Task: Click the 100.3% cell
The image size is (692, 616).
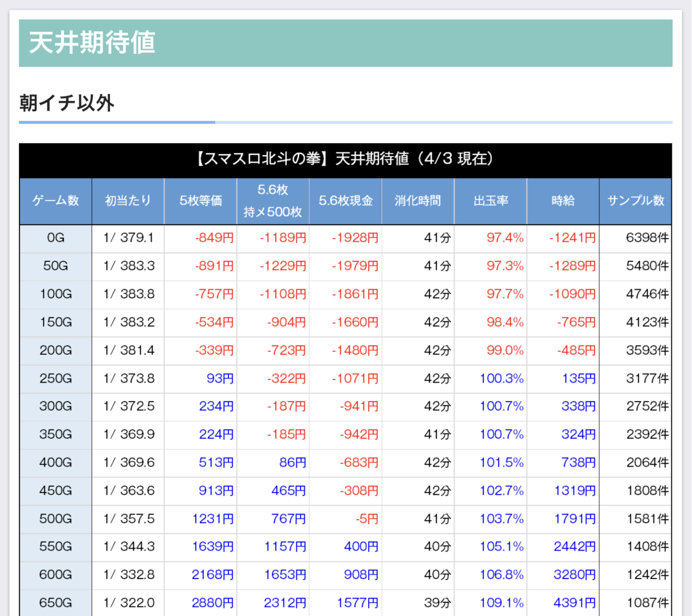Action: (x=491, y=379)
